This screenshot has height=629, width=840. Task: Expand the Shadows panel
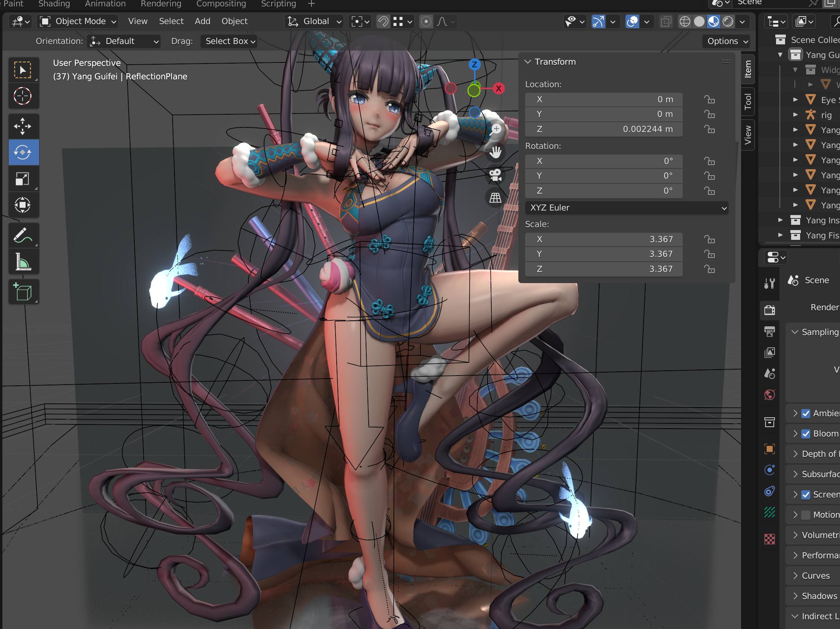pos(795,596)
